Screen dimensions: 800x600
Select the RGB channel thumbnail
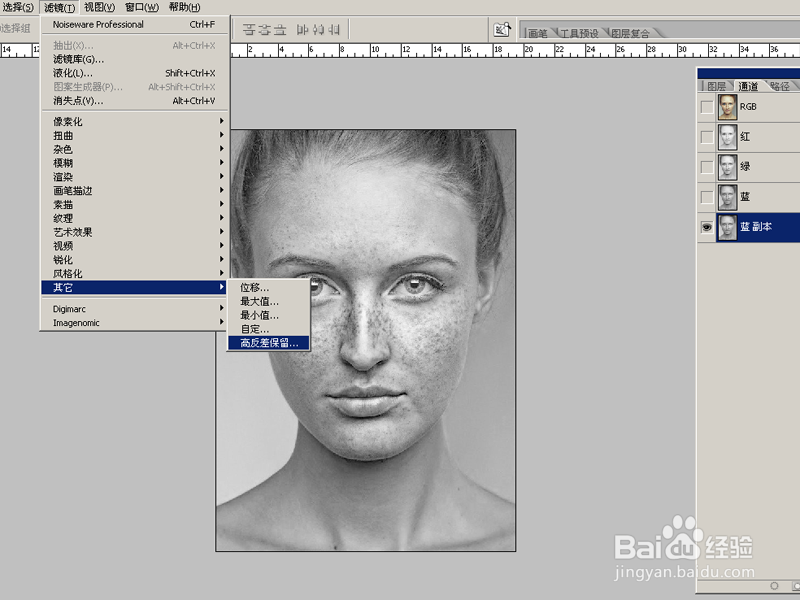[728, 107]
